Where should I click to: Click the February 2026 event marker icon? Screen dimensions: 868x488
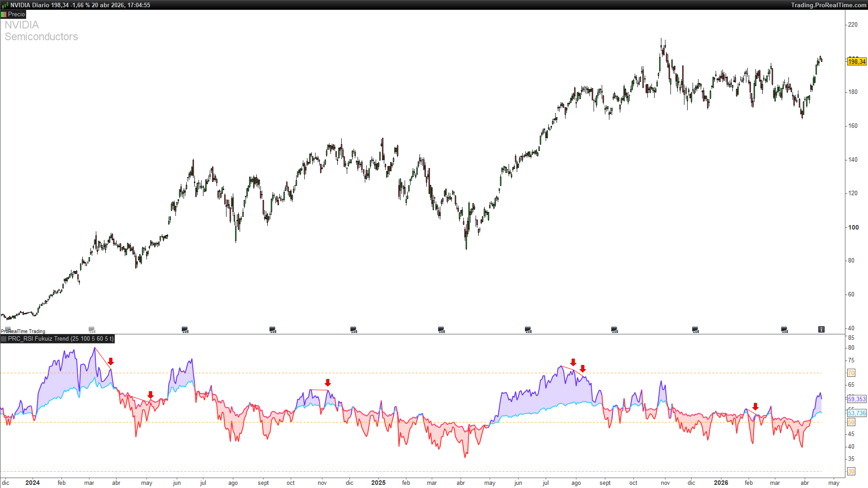coord(784,330)
